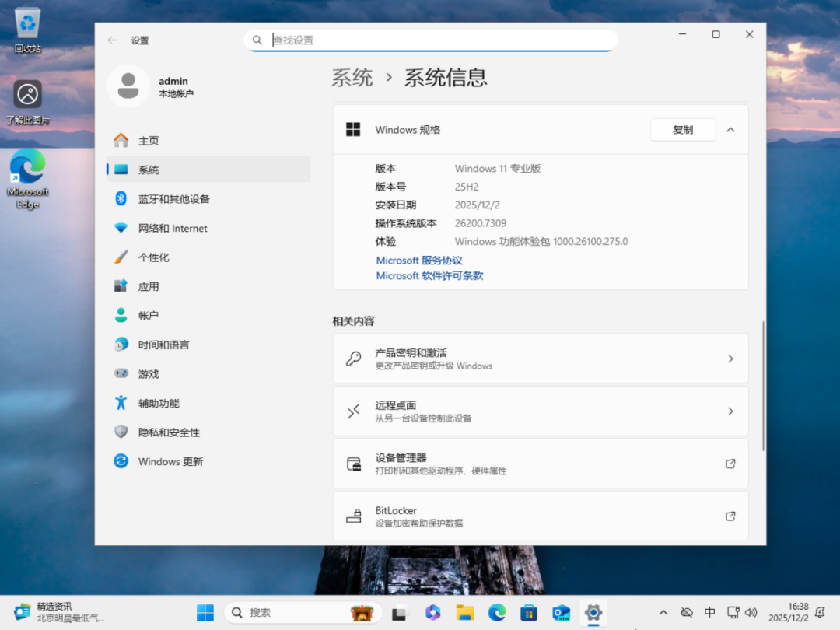Expand 远程桌面 chevron

point(730,411)
